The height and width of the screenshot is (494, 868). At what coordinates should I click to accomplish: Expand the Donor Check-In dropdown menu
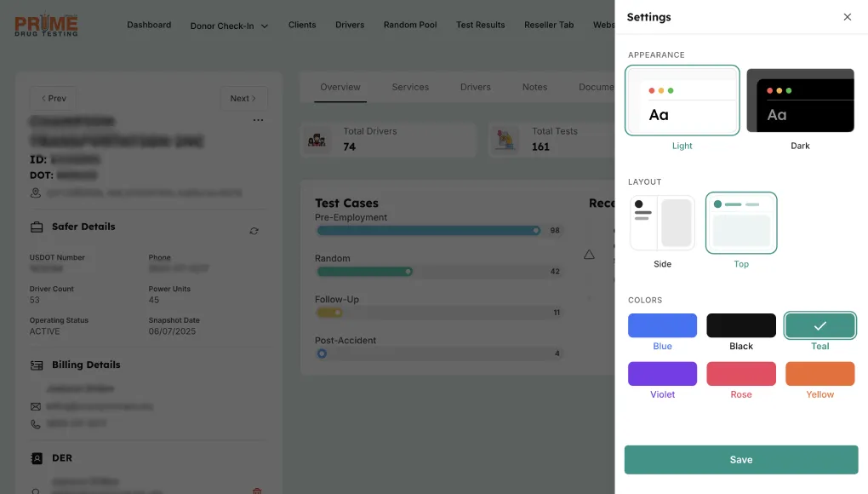[229, 26]
